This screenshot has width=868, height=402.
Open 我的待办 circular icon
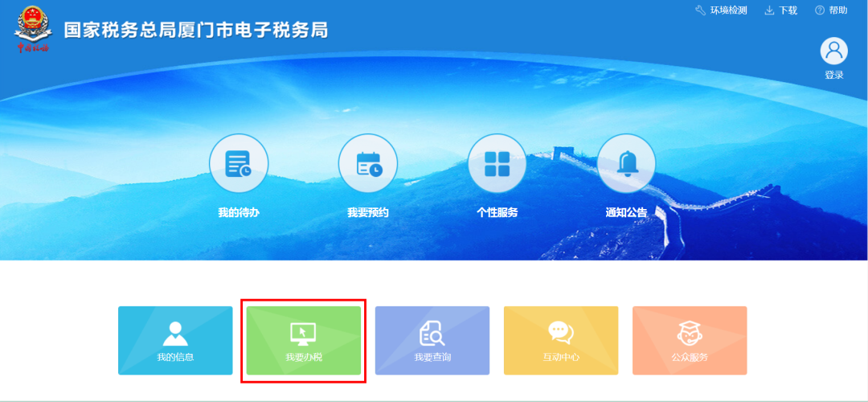pos(238,163)
